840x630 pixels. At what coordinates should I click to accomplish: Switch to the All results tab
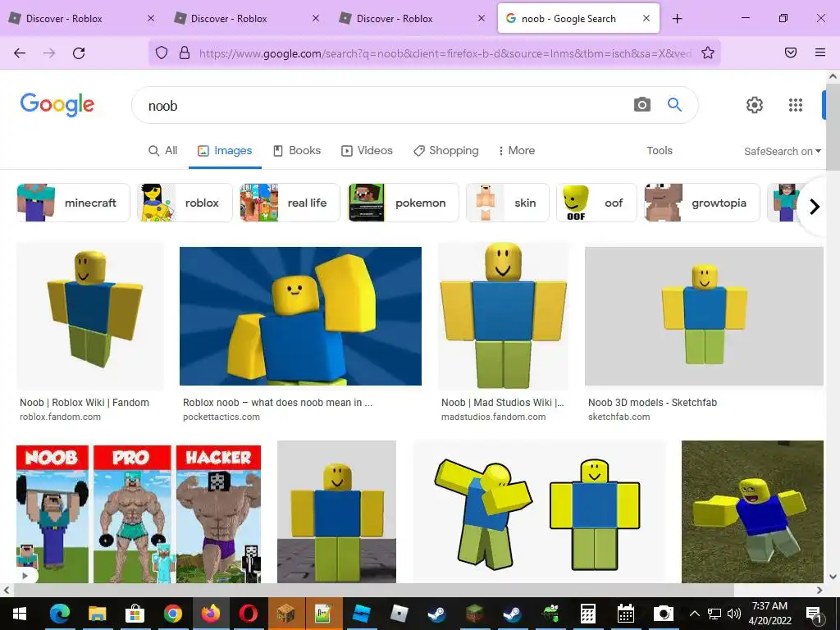tap(163, 151)
